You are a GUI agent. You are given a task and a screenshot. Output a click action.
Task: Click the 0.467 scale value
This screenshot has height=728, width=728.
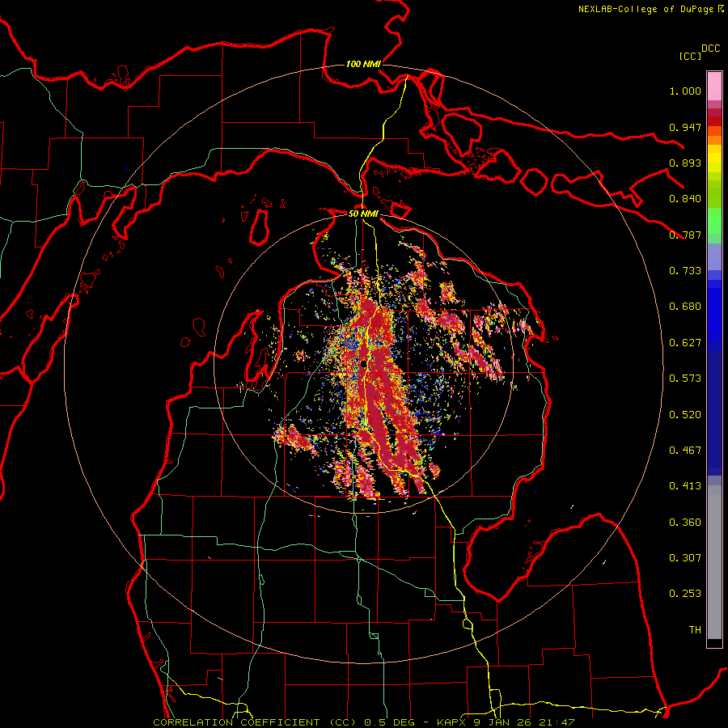(x=685, y=451)
